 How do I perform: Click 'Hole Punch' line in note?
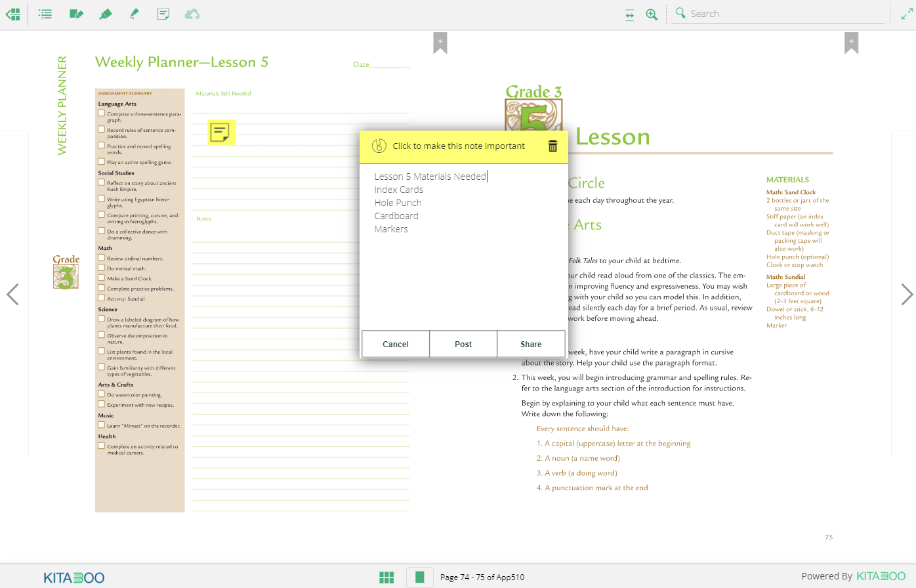click(x=398, y=203)
